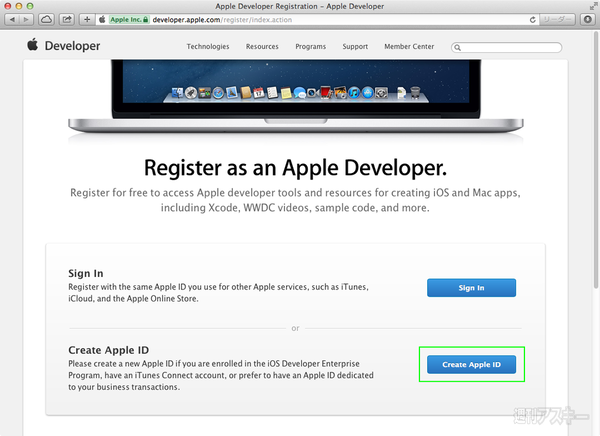Click the text "Please create a new Apple ID"
The image size is (600, 436).
point(221,375)
